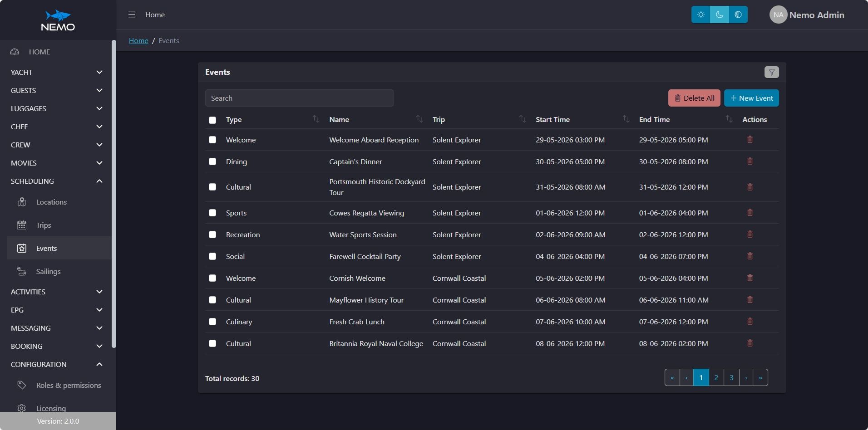This screenshot has width=868, height=430.
Task: Sort by Start Time column arrows
Action: (x=626, y=119)
